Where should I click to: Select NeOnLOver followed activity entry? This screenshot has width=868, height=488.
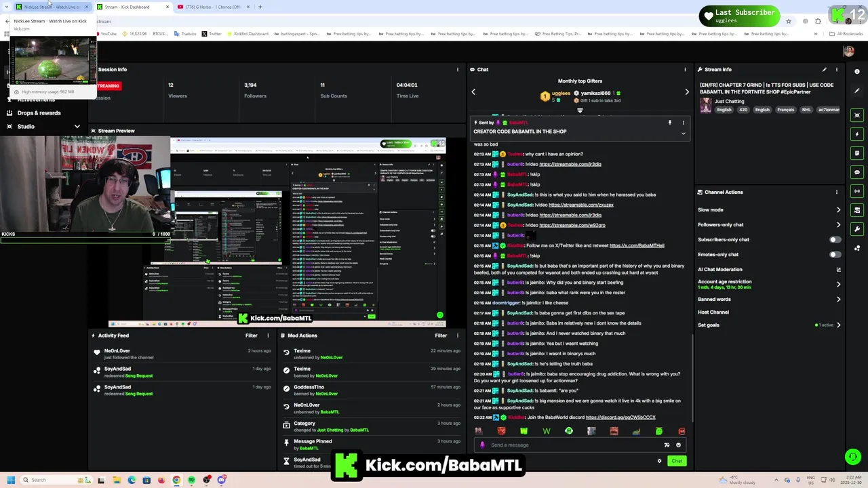pyautogui.click(x=182, y=354)
